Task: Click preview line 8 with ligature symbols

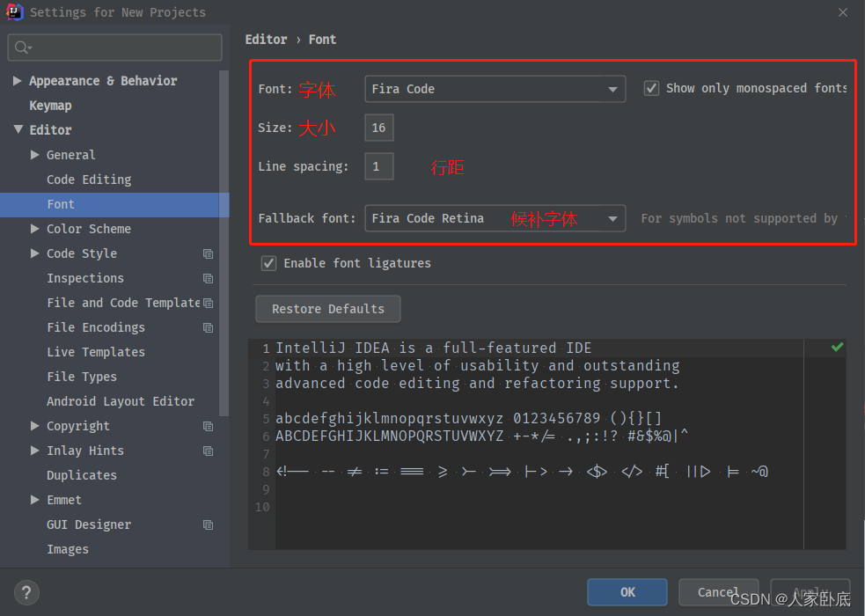Action: [522, 472]
